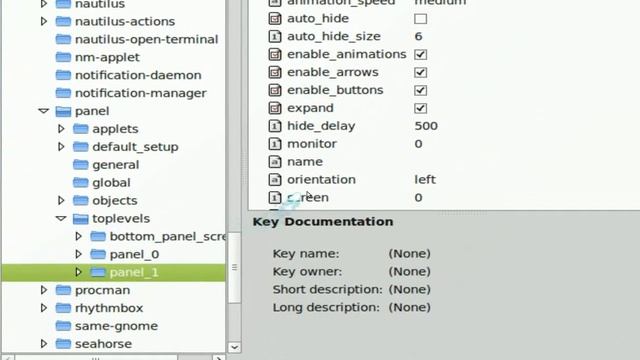
Task: Click the objects folder icon
Action: pos(80,200)
